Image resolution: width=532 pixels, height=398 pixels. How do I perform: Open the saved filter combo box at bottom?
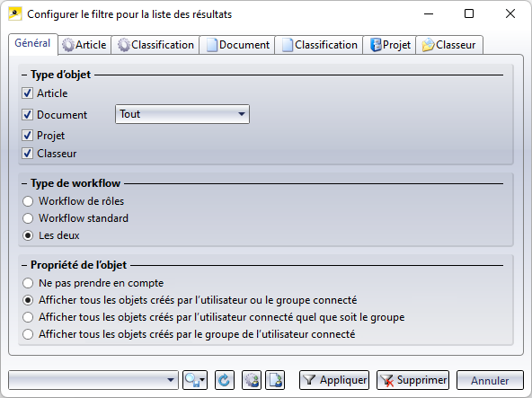[93, 380]
